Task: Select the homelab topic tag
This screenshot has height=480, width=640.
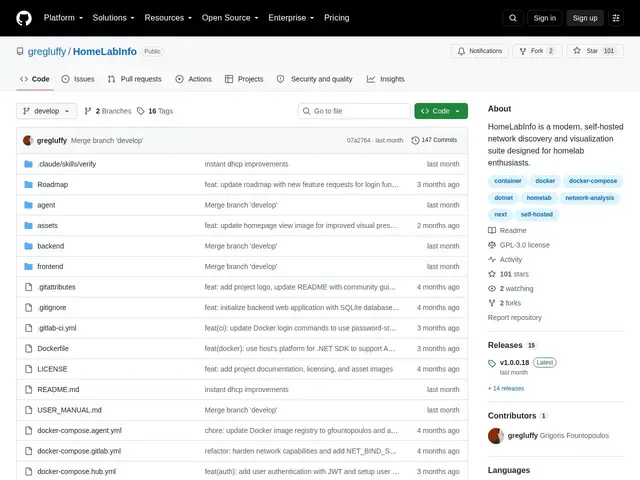Action: (x=539, y=198)
